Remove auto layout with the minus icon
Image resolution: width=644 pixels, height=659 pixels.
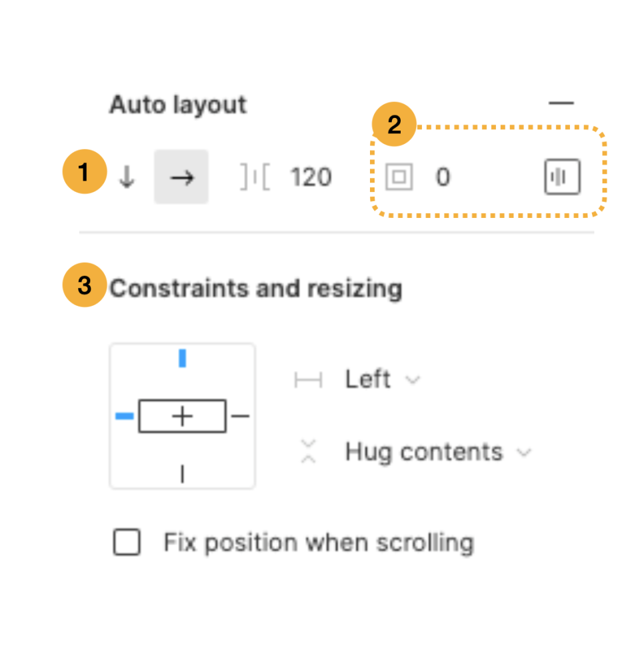click(561, 103)
